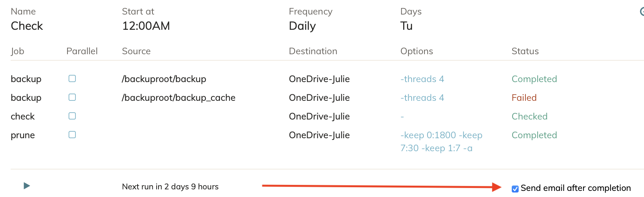The height and width of the screenshot is (197, 644).
Task: Enable Parallel for the /backuproot/backup job
Action: 72,79
